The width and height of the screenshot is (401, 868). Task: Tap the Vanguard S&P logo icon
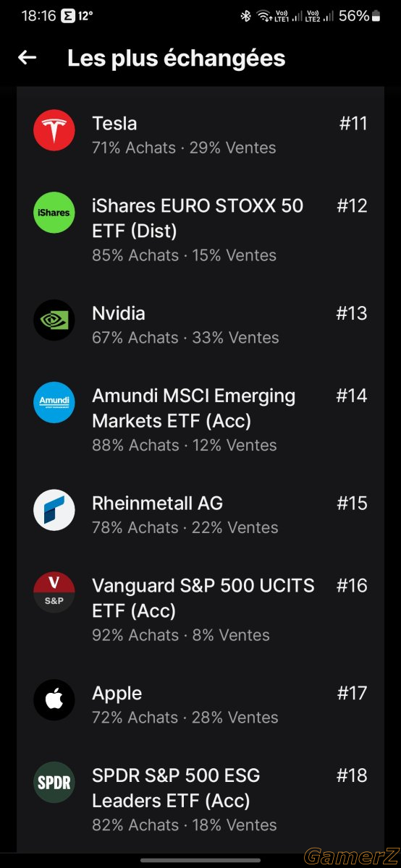coord(54,592)
